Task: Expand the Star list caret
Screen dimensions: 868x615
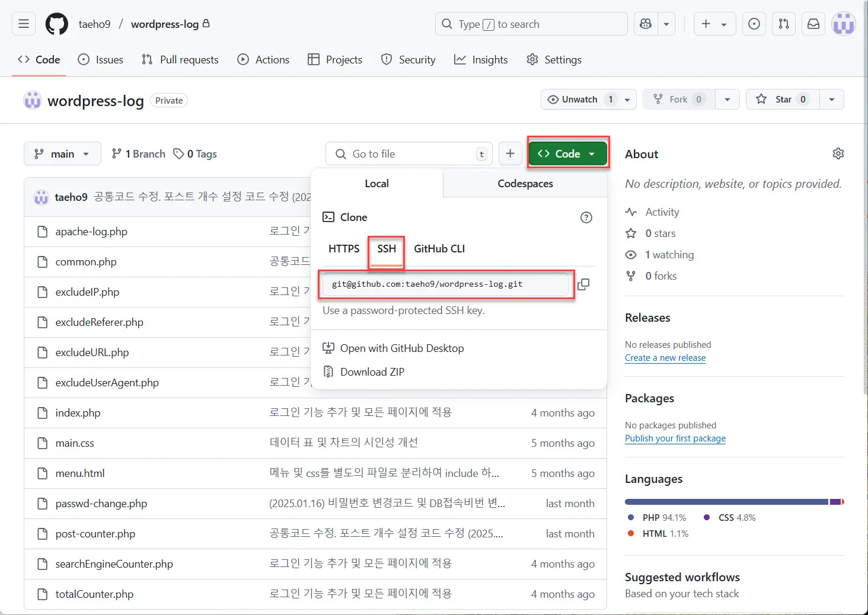Action: coord(832,99)
